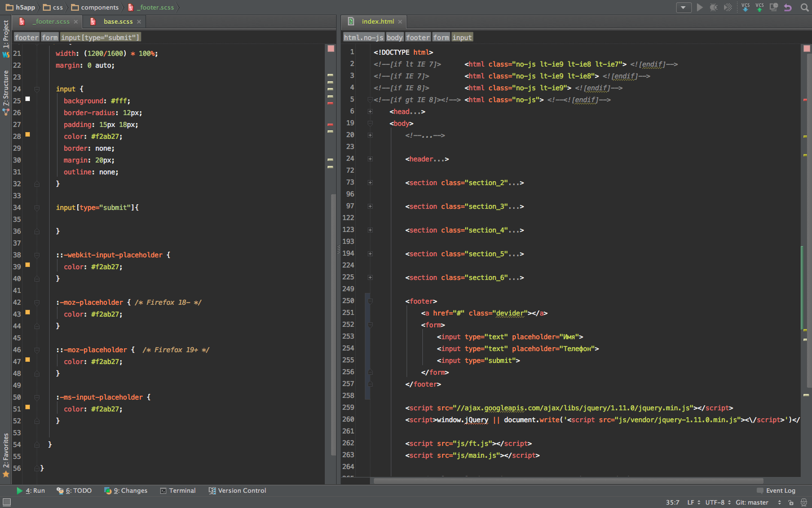Toggle tool window quick-access icon bottom-left

(7, 502)
